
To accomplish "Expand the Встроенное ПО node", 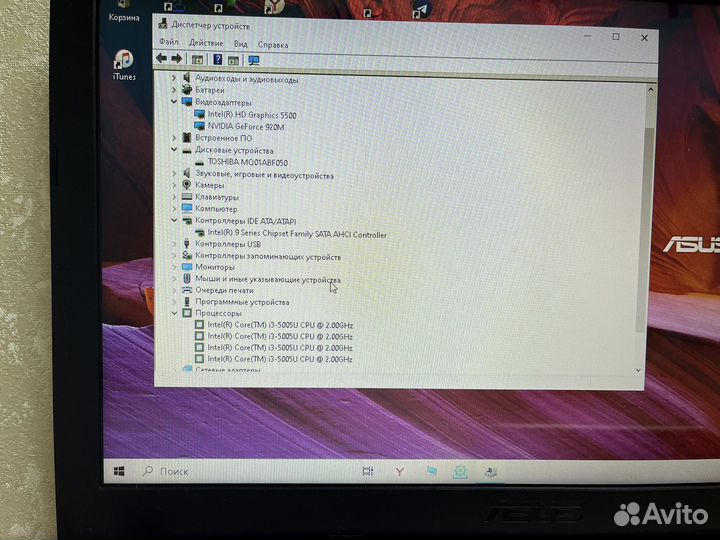I will pyautogui.click(x=174, y=137).
